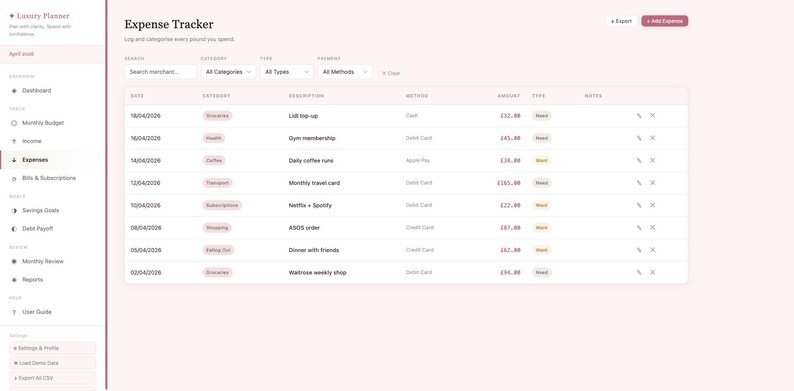Delete the Waitrose weekly shop expense
Viewport: 794px width, 391px height.
[x=653, y=272]
